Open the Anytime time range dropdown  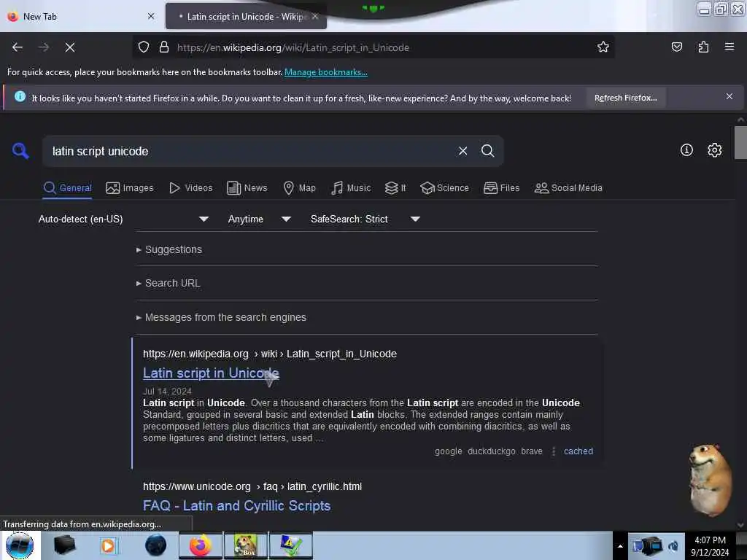(x=260, y=219)
